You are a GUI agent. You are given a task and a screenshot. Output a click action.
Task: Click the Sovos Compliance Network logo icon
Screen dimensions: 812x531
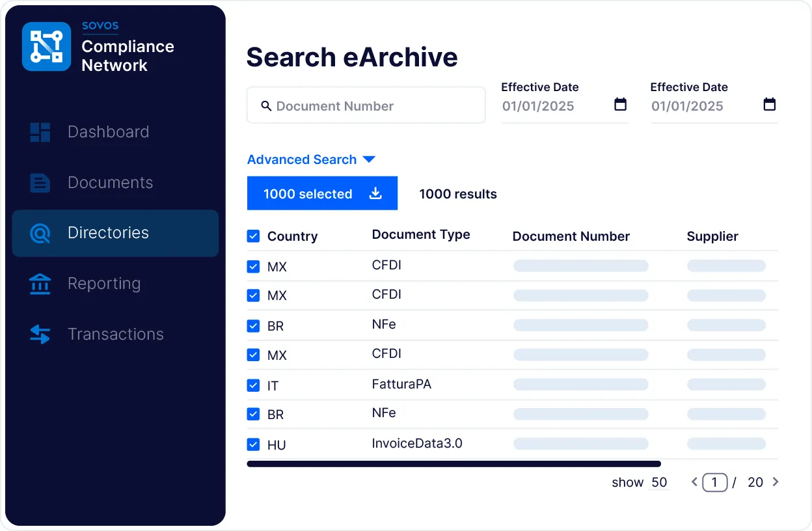click(46, 47)
